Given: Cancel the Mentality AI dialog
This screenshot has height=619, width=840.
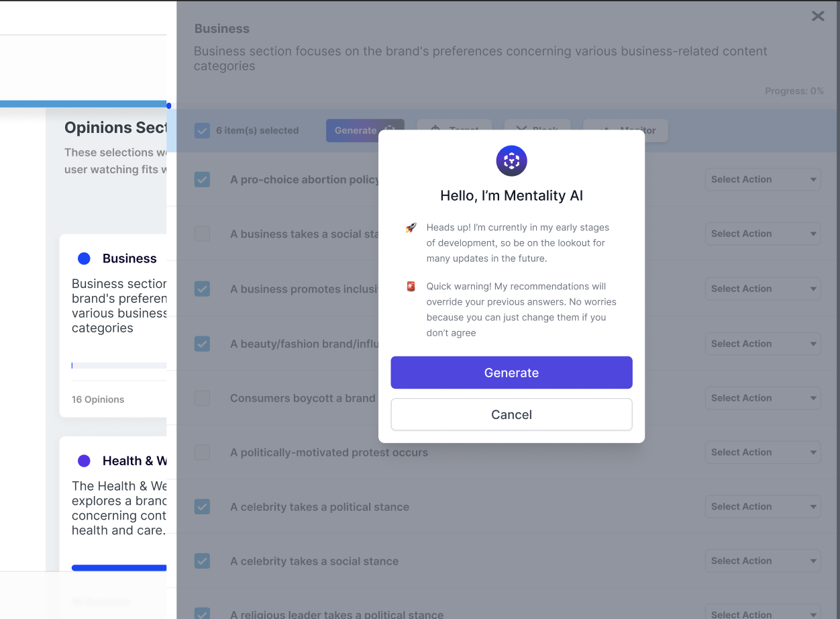Looking at the screenshot, I should [x=511, y=414].
